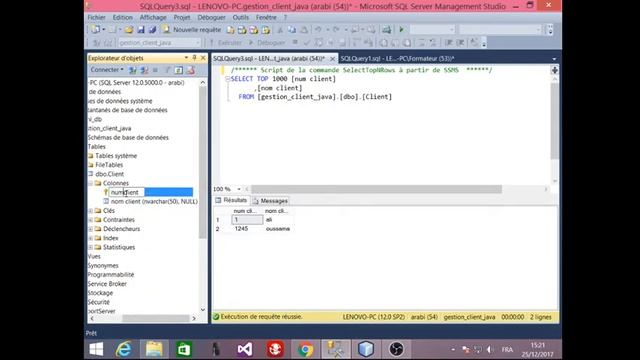Expand the Déclencheurs folder

[91, 229]
